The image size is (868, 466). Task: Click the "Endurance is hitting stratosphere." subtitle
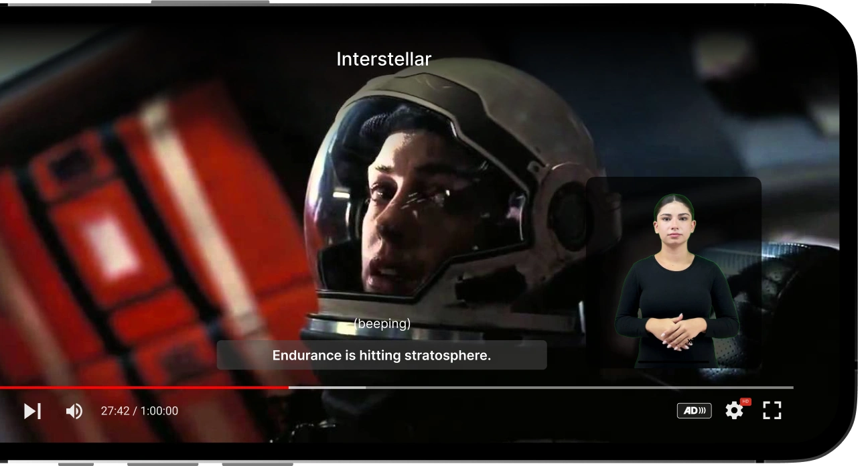pos(382,355)
